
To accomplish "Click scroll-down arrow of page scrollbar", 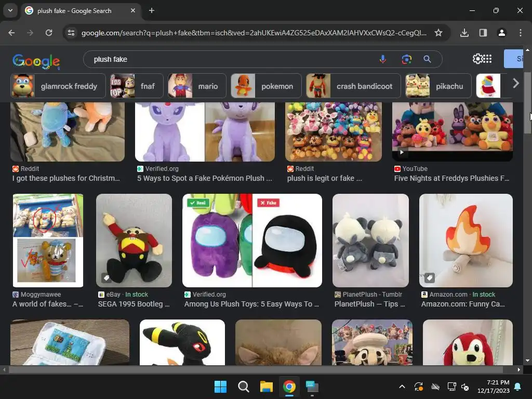I will click(x=527, y=361).
